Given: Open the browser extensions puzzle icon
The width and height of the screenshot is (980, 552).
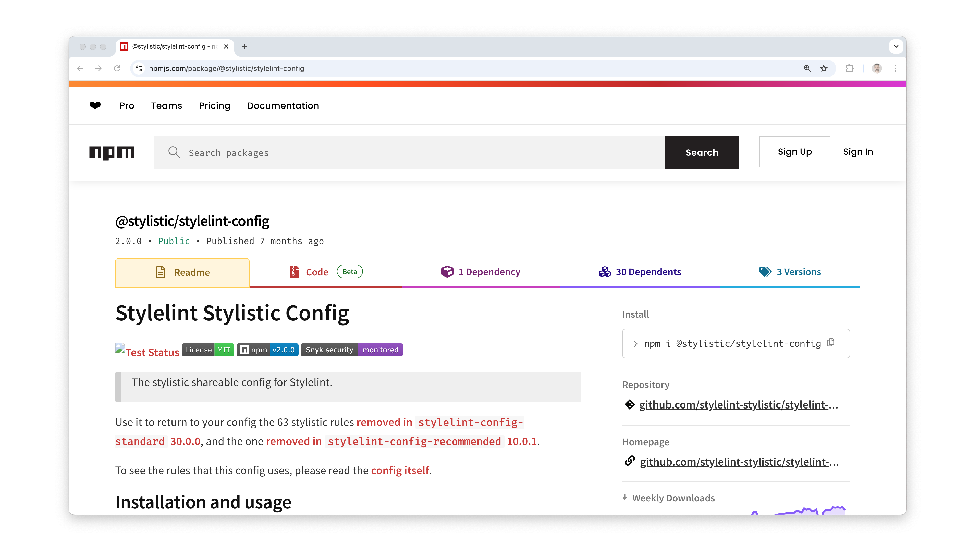Looking at the screenshot, I should 849,68.
